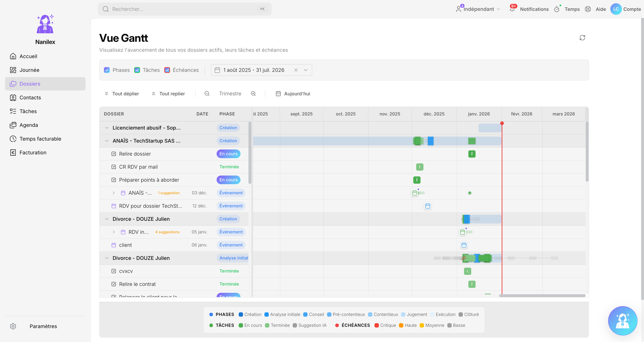Collapse the Licenciement abusif dossier row
This screenshot has width=644, height=342.
pyautogui.click(x=107, y=128)
